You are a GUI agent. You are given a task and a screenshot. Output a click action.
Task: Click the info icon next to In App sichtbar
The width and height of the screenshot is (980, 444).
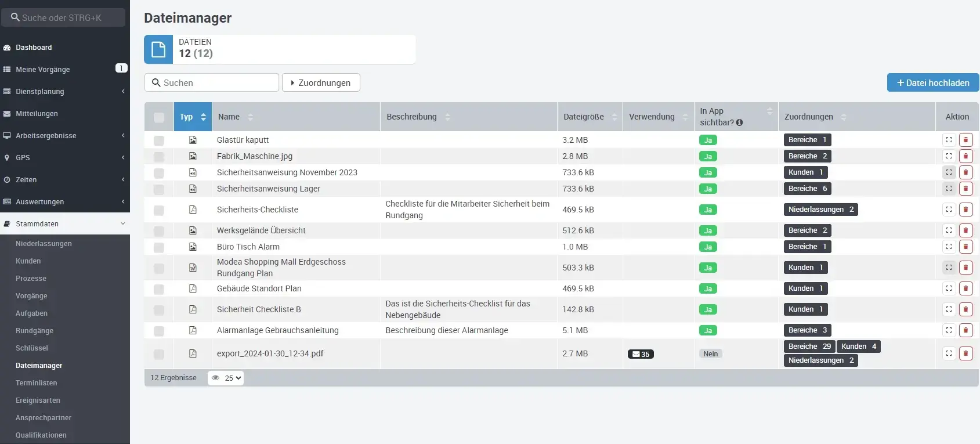(x=739, y=122)
